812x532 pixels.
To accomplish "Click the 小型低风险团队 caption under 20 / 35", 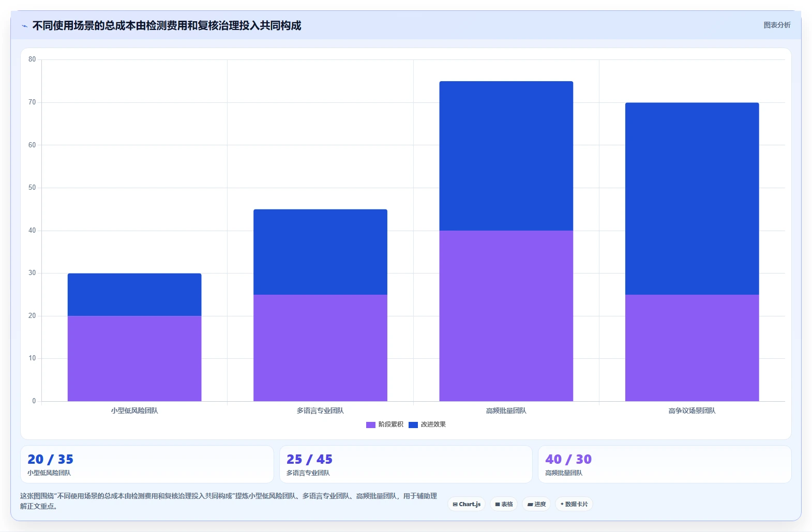I will click(49, 473).
